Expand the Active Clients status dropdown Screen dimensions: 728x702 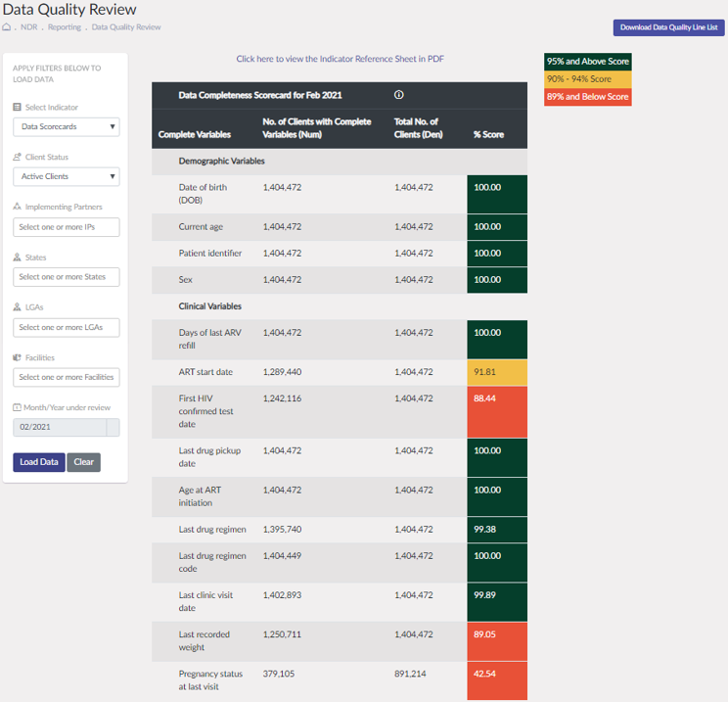(x=67, y=176)
